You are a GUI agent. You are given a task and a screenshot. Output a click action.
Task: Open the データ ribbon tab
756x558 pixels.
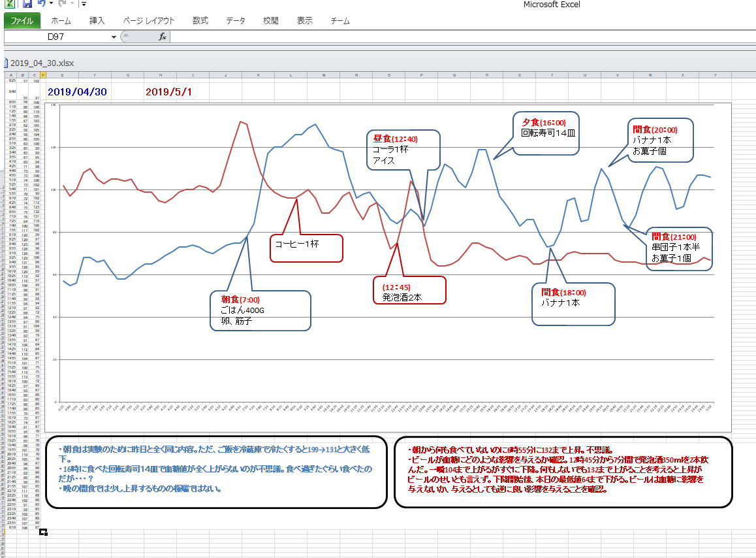click(x=236, y=21)
